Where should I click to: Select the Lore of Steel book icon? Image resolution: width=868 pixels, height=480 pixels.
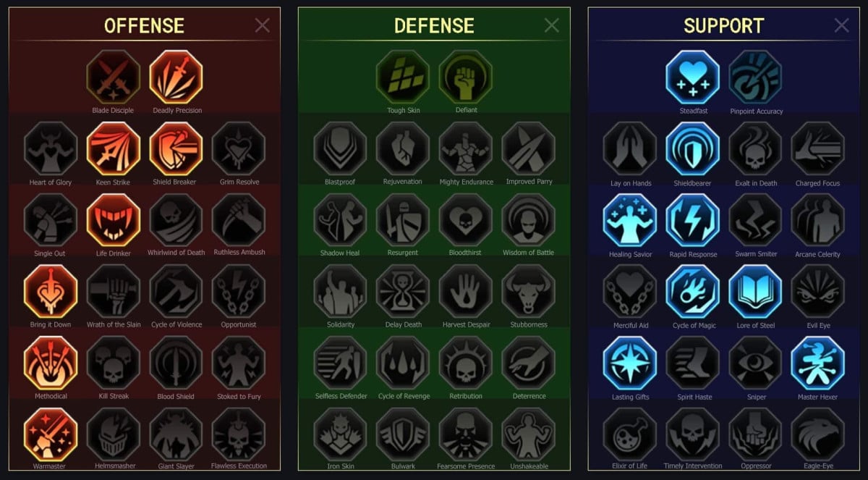coord(756,292)
